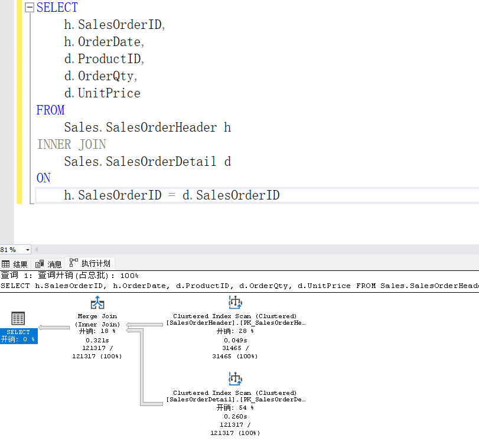Click the Merge Join time 0.321s

point(97,340)
